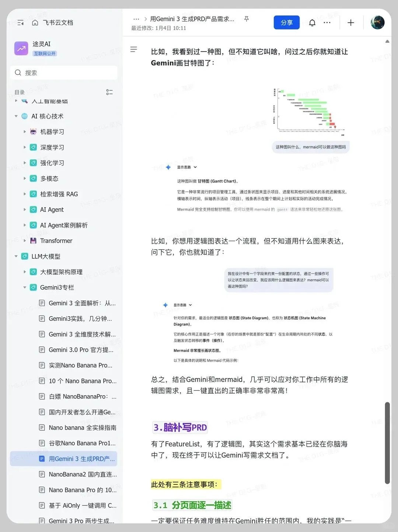Click the 搜索 search field
Viewport: 398px width, 532px height.
(x=64, y=73)
